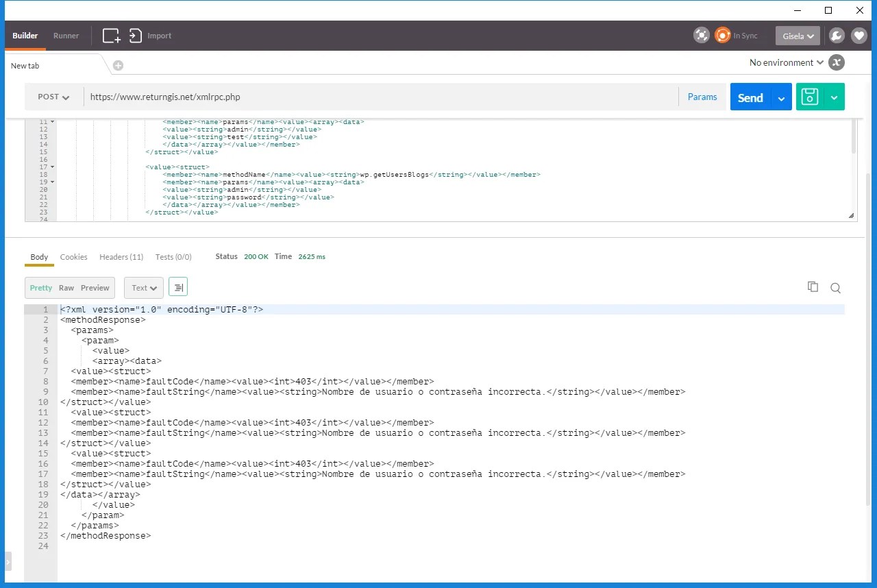Screen dimensions: 877x588
Task: Switch to the Builder tab
Action: point(25,36)
